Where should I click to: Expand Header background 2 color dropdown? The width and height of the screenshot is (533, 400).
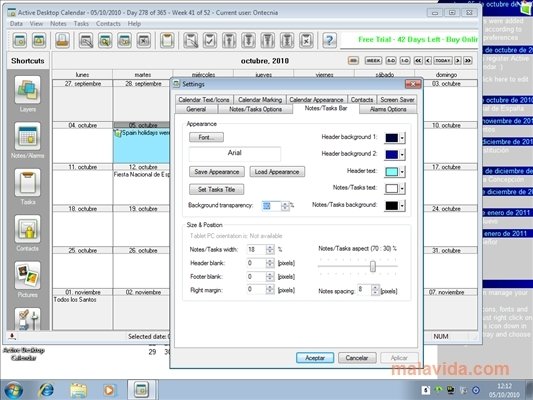pyautogui.click(x=402, y=155)
